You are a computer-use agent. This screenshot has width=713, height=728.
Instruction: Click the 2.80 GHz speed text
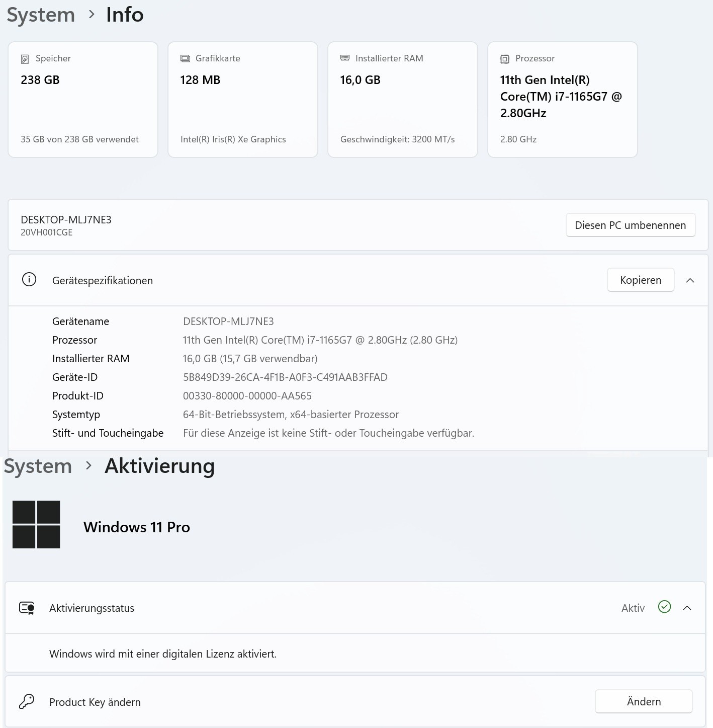tap(518, 139)
